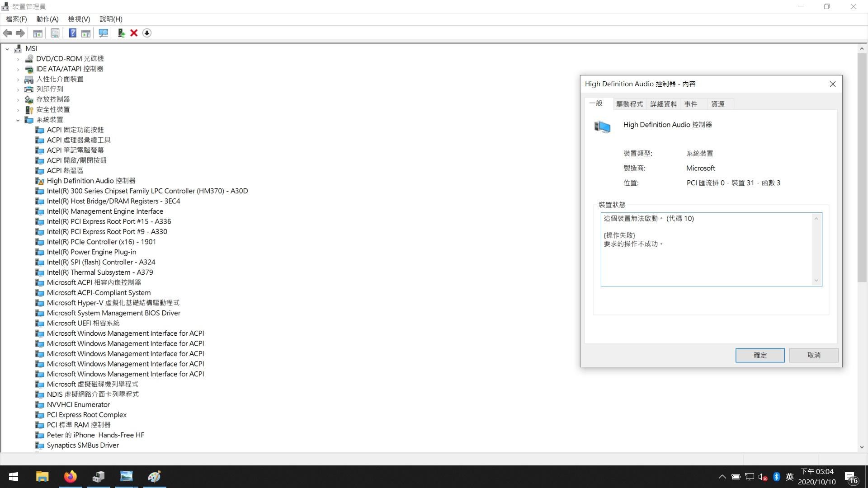Image resolution: width=868 pixels, height=488 pixels.
Task: Click the device tree scroll-down arrow
Action: [x=862, y=447]
